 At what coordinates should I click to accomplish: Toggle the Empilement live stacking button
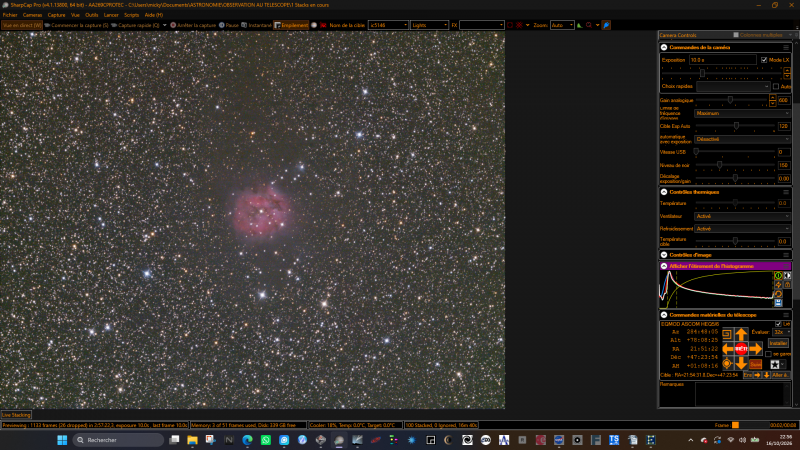(x=291, y=25)
